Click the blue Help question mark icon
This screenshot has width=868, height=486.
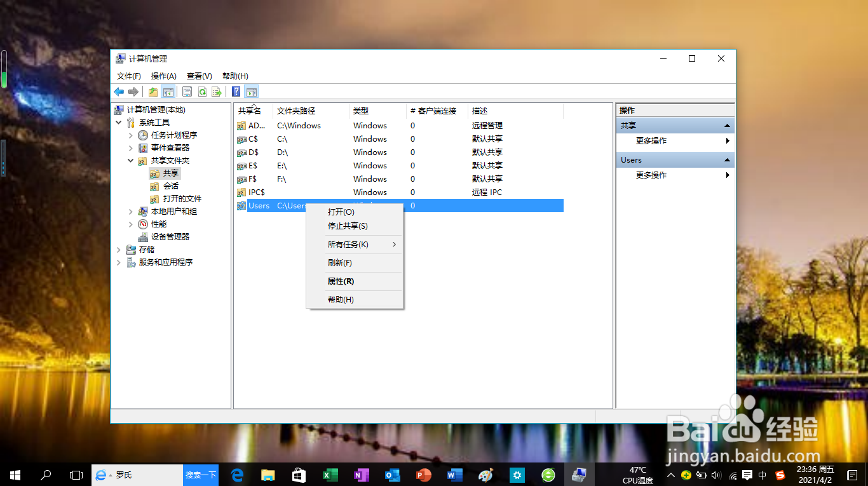point(236,91)
